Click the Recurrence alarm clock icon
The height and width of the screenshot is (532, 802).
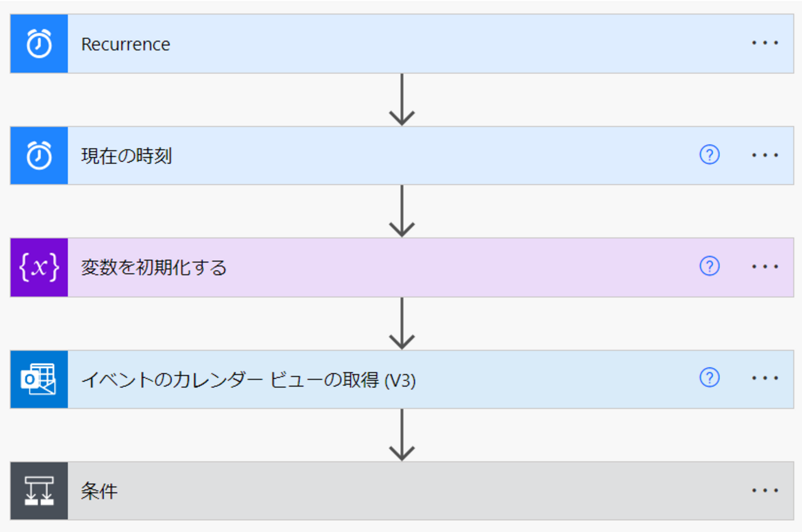point(39,44)
